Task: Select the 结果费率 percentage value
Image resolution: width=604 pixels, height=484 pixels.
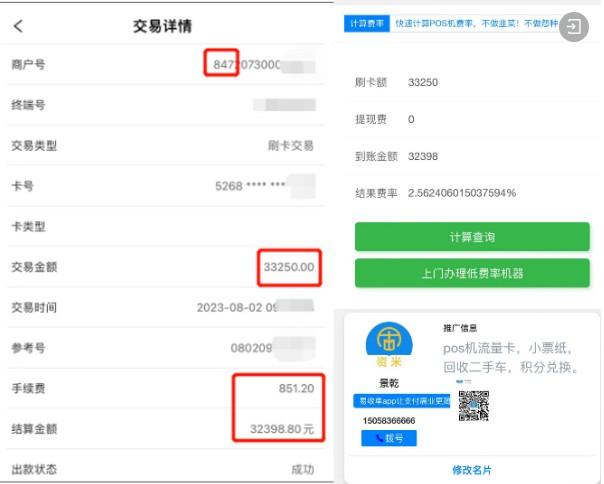Action: coord(462,191)
